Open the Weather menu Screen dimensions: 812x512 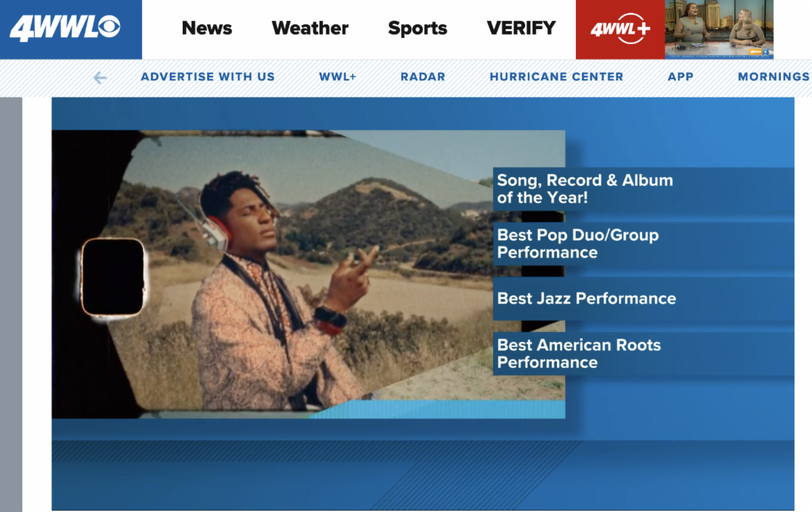pos(310,28)
